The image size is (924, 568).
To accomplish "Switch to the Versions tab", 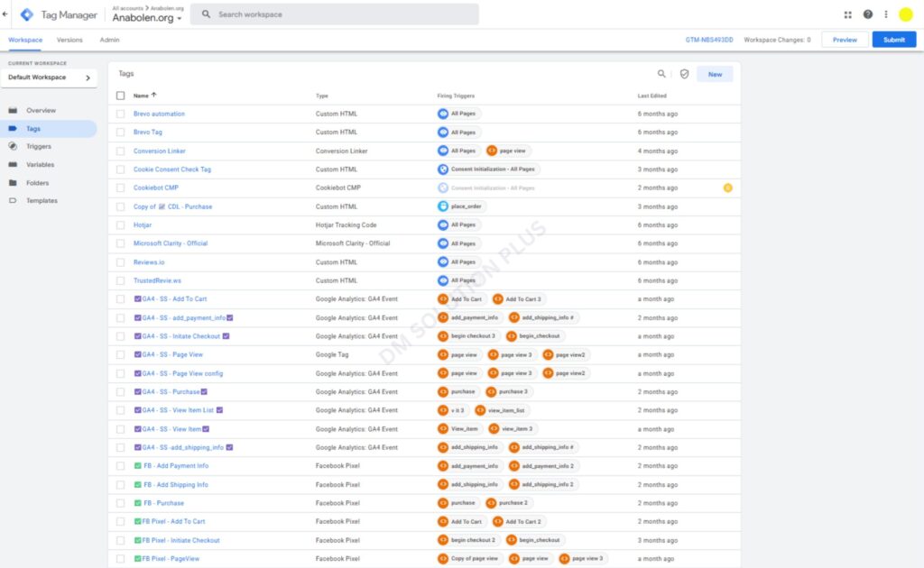I will [x=69, y=40].
